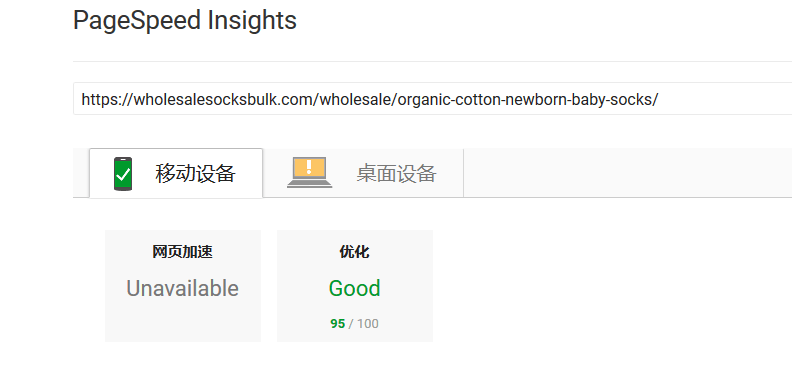This screenshot has height=369, width=792.
Task: Click the Unavailable speed status text
Action: point(182,288)
